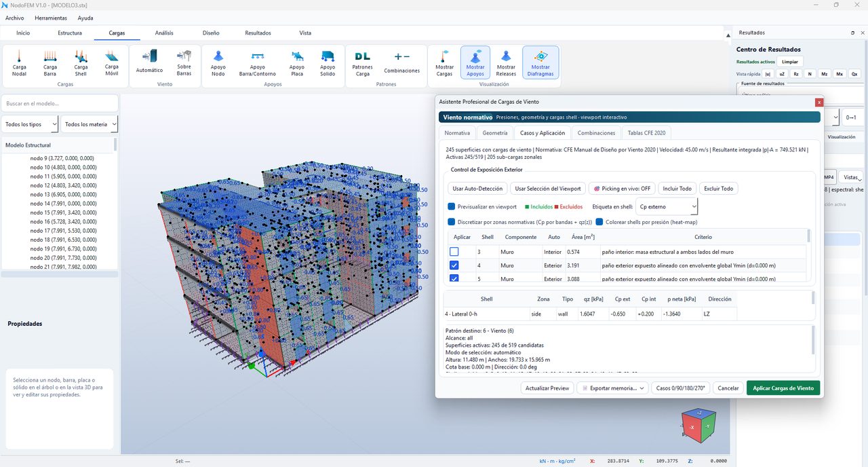The width and height of the screenshot is (868, 467).
Task: Toggle Colorear shells por presión checkbox
Action: click(599, 222)
